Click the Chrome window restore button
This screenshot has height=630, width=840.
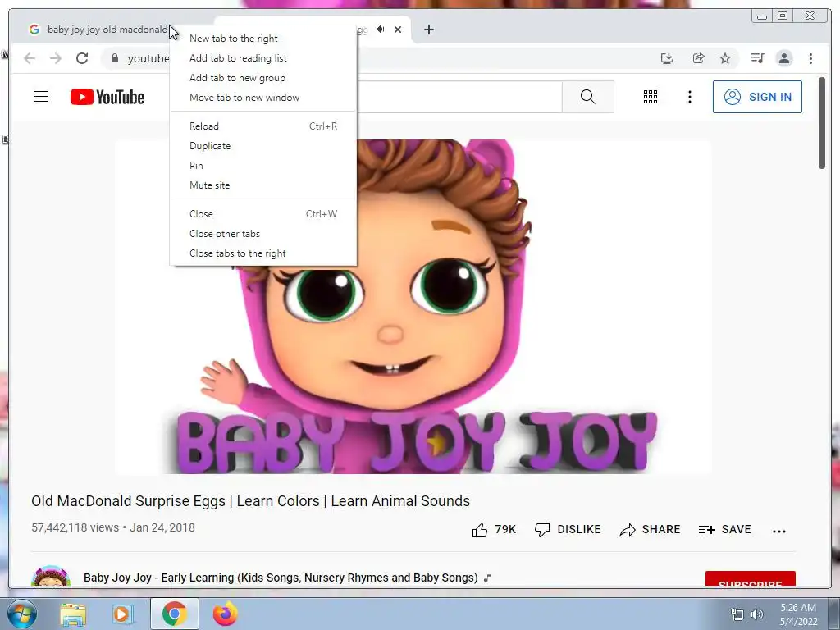pyautogui.click(x=783, y=16)
